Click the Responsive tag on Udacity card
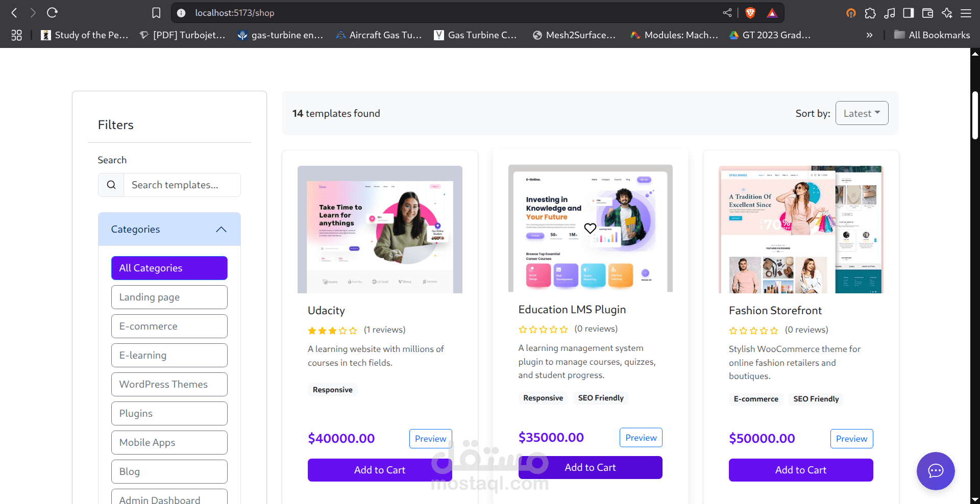Screen dimensions: 980x504 pyautogui.click(x=333, y=390)
